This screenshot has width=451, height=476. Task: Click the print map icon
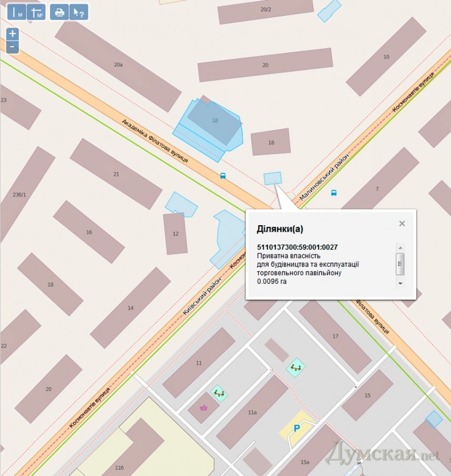[59, 12]
